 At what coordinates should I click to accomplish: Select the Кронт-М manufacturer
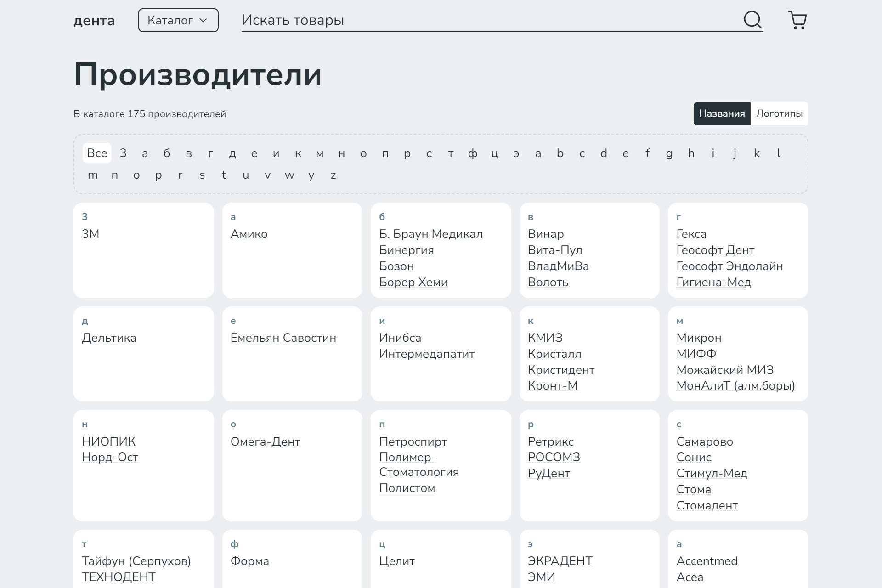[x=553, y=385]
